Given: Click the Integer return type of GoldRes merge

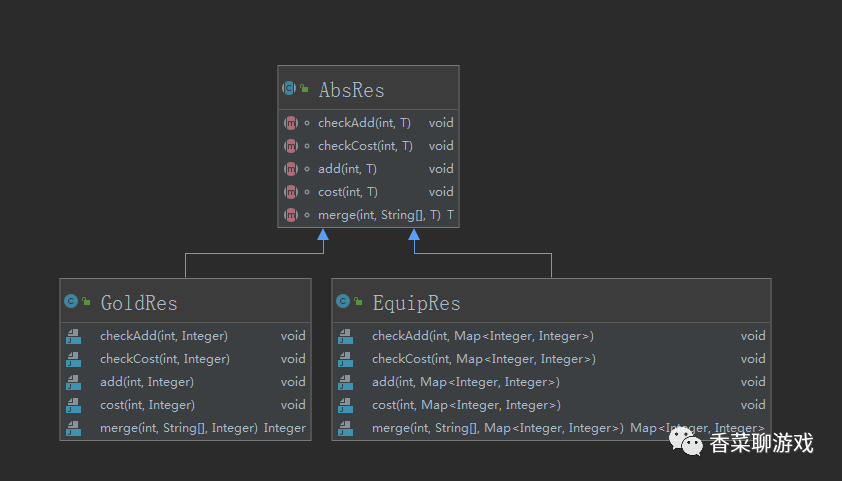Looking at the screenshot, I should [285, 428].
